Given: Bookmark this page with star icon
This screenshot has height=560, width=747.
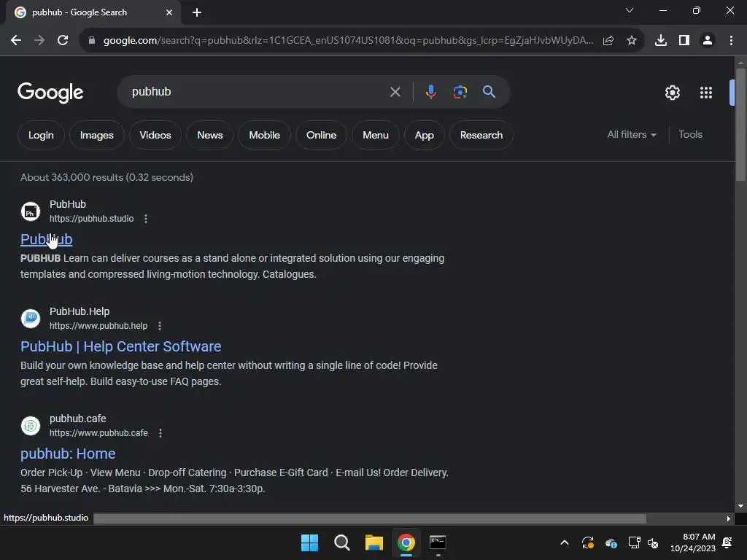Looking at the screenshot, I should (x=632, y=41).
